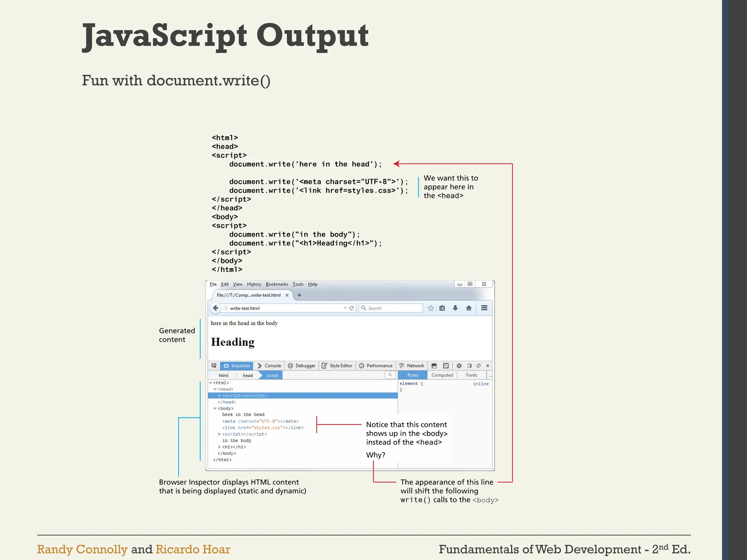Go to Home page icon
Image resolution: width=747 pixels, height=560 pixels.
click(x=469, y=308)
